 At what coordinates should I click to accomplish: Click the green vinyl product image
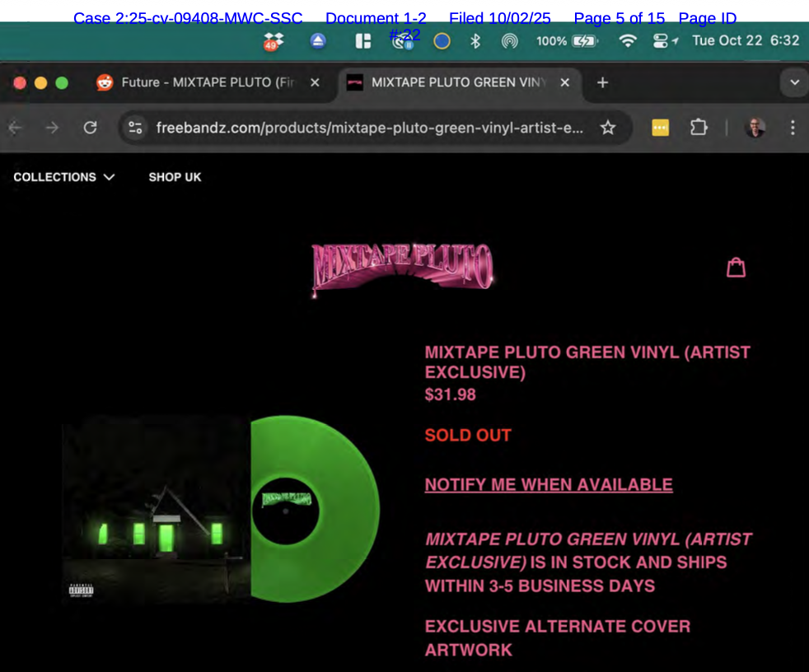coord(222,509)
